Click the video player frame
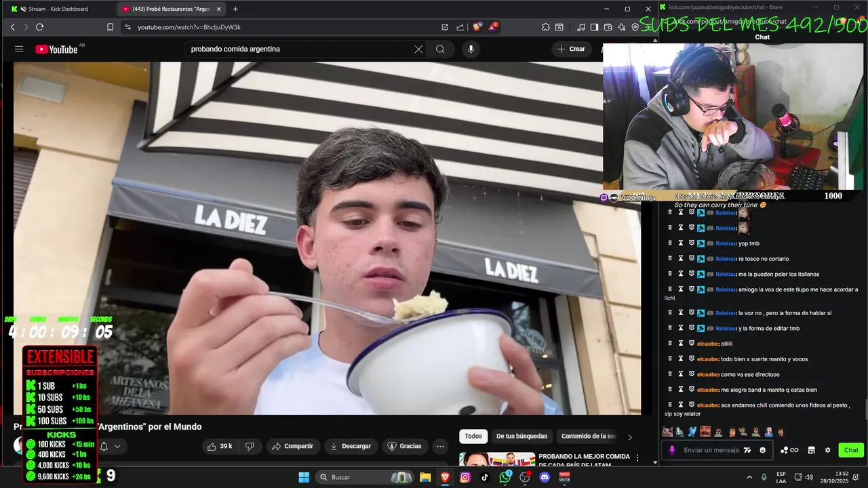This screenshot has height=488, width=868. tap(327, 238)
